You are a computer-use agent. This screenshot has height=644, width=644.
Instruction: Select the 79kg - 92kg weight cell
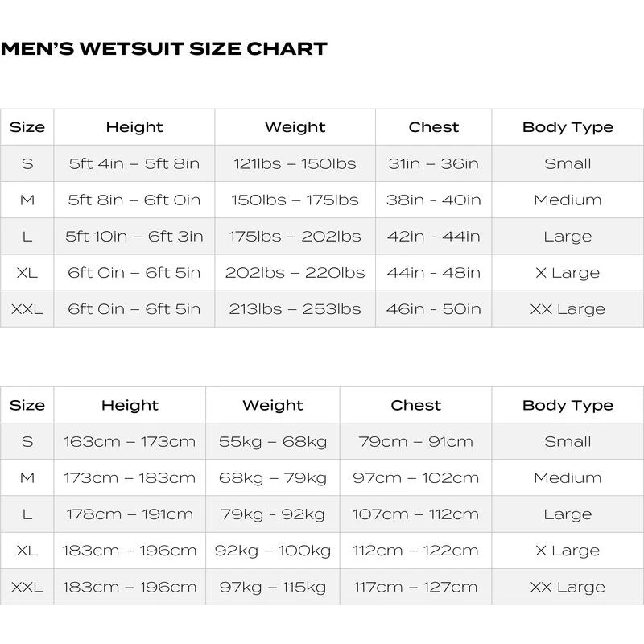pos(273,514)
